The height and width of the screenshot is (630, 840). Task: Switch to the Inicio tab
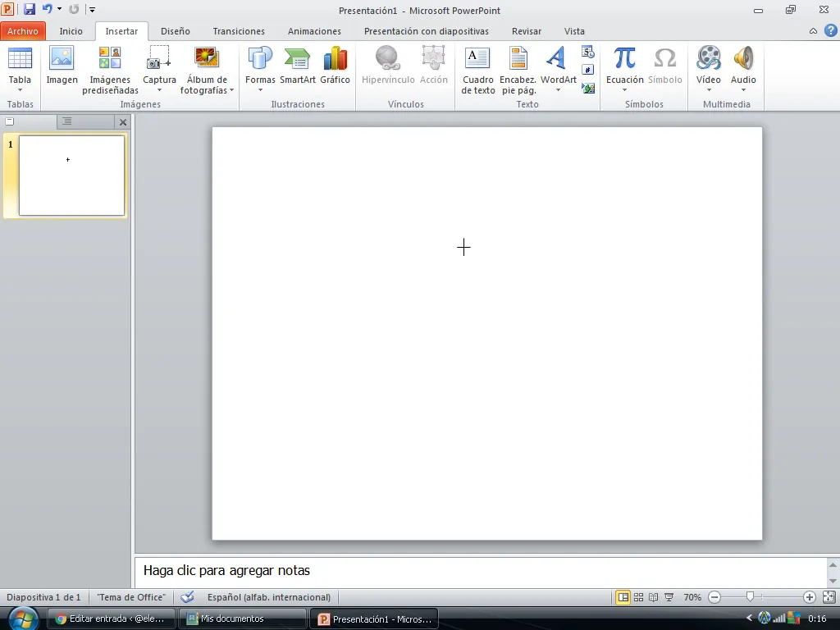[71, 31]
